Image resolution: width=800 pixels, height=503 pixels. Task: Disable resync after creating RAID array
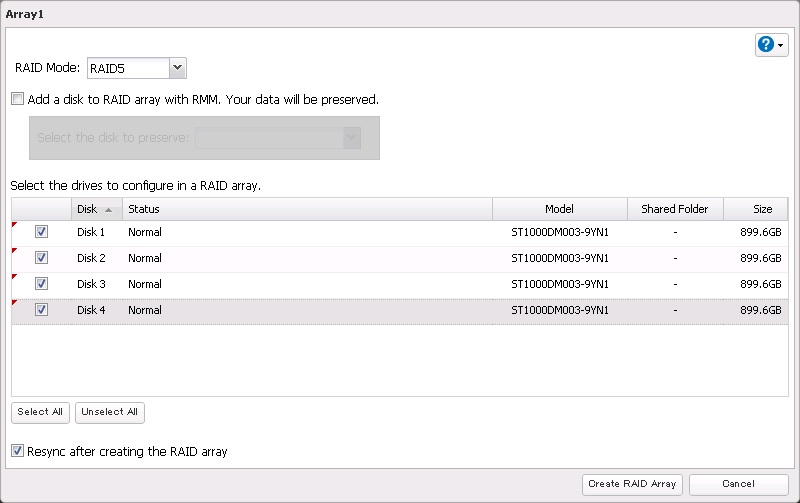pyautogui.click(x=18, y=452)
